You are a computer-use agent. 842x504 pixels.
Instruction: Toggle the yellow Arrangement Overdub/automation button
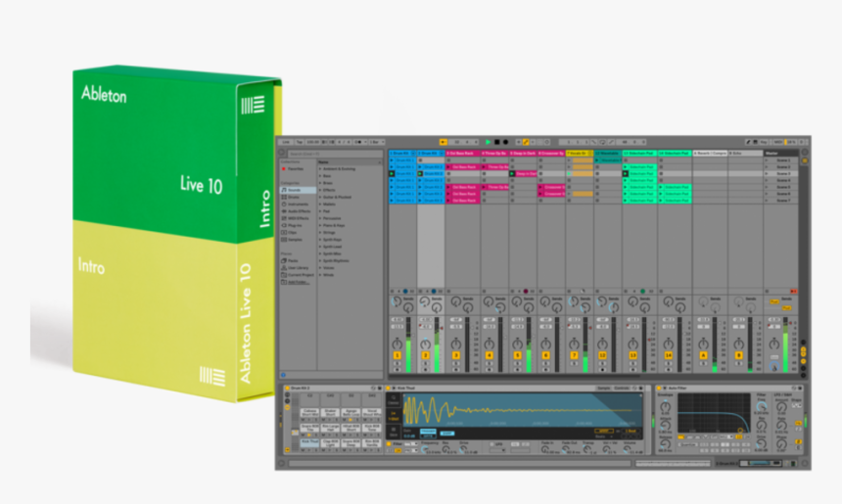526,142
